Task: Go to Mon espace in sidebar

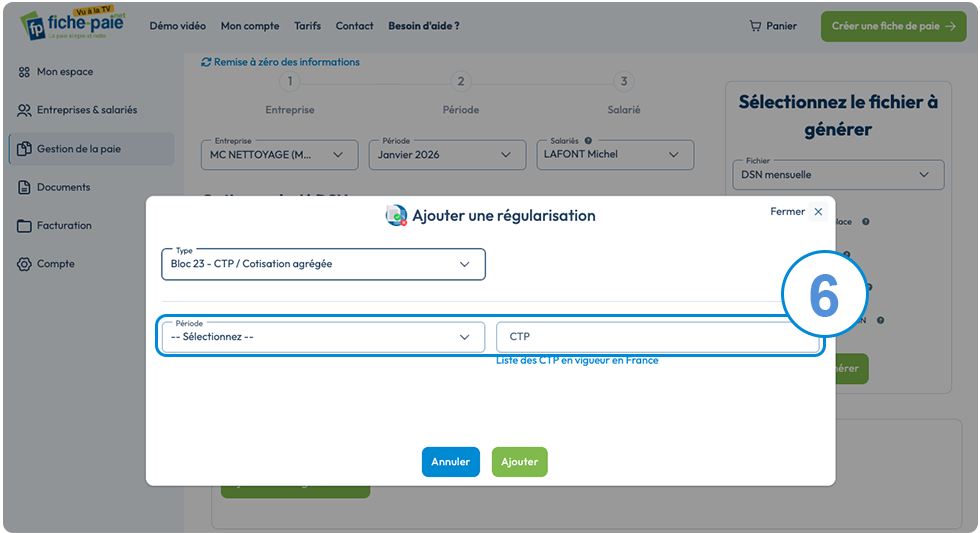Action: coord(65,72)
